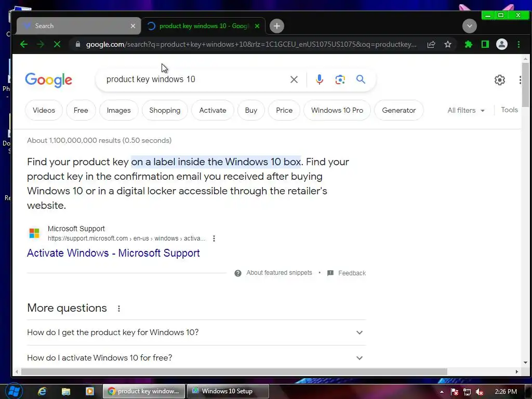532x399 pixels.
Task: Open the Chrome profile avatar
Action: (x=502, y=45)
